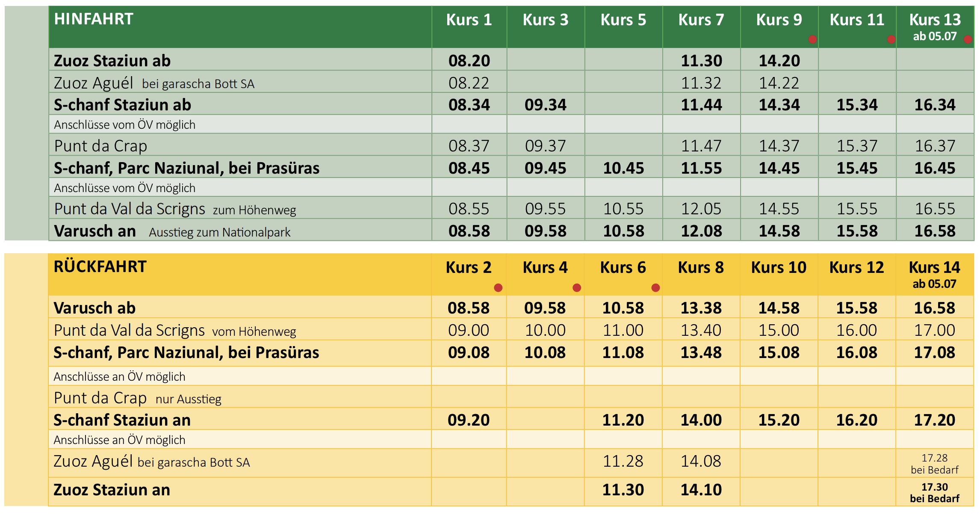Image resolution: width=980 pixels, height=515 pixels.
Task: Click the 17.30 bei Bedarf cell
Action: 934,493
